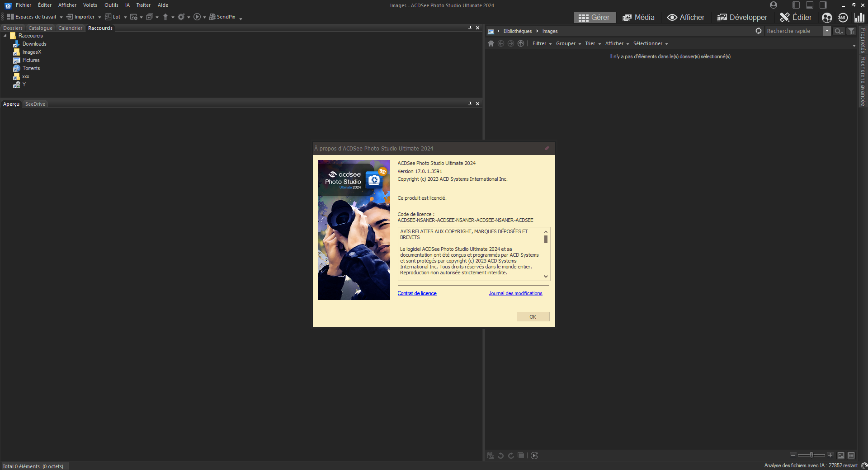Switch to the SeeDrive tab

[x=35, y=104]
